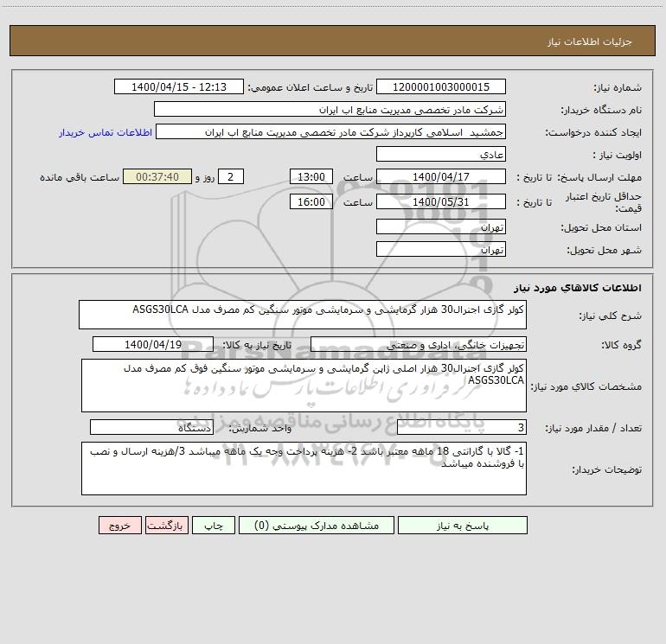The image size is (666, 644).
Task: Click the deadline hour field 13:00
Action: coord(311,176)
